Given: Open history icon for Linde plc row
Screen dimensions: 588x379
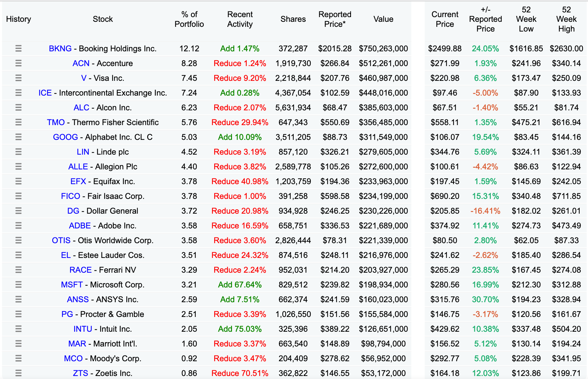Looking at the screenshot, I should (18, 152).
